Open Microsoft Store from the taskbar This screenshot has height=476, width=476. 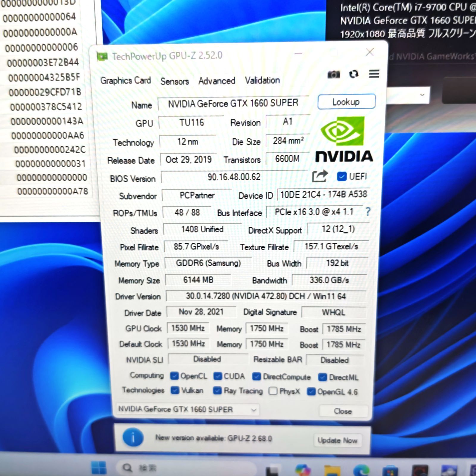pos(390,471)
